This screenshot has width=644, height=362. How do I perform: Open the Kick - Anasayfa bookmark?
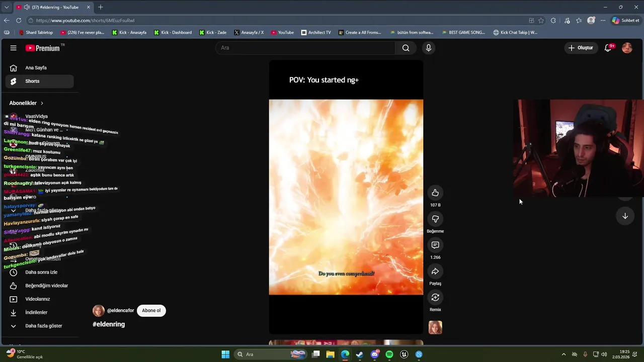pos(129,33)
